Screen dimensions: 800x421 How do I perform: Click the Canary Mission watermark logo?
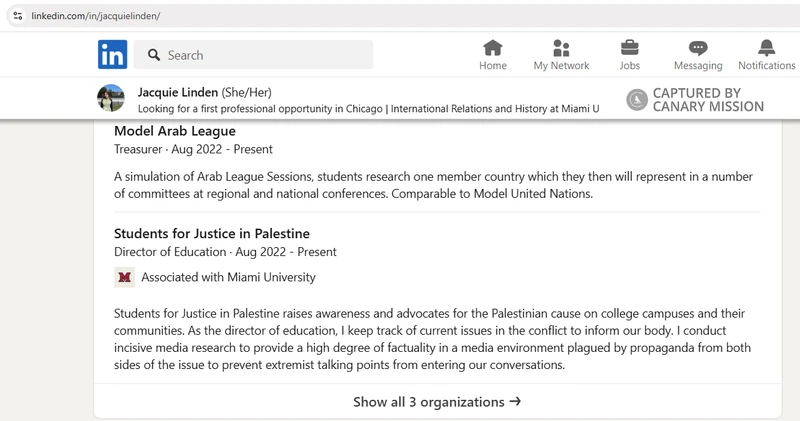click(x=637, y=100)
